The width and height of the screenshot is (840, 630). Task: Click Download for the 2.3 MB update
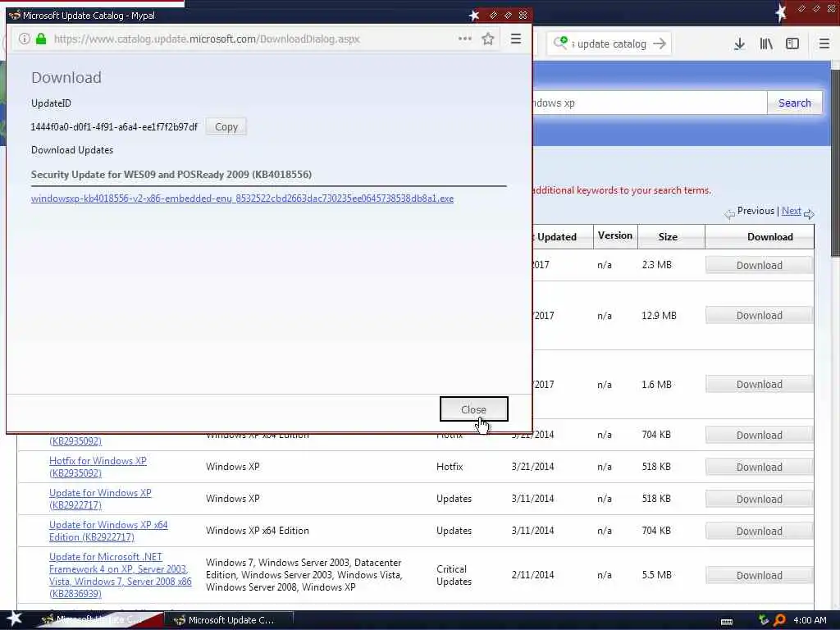tap(759, 265)
